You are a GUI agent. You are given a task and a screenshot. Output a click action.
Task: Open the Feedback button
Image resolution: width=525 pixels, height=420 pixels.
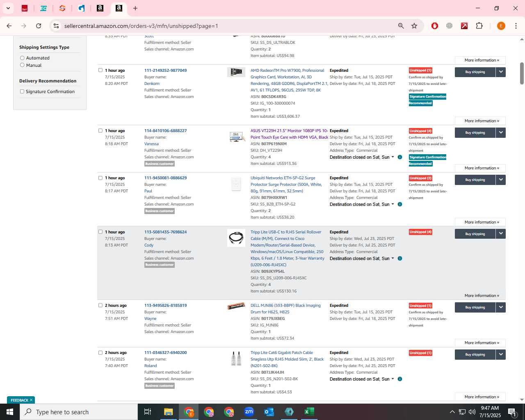click(19, 400)
